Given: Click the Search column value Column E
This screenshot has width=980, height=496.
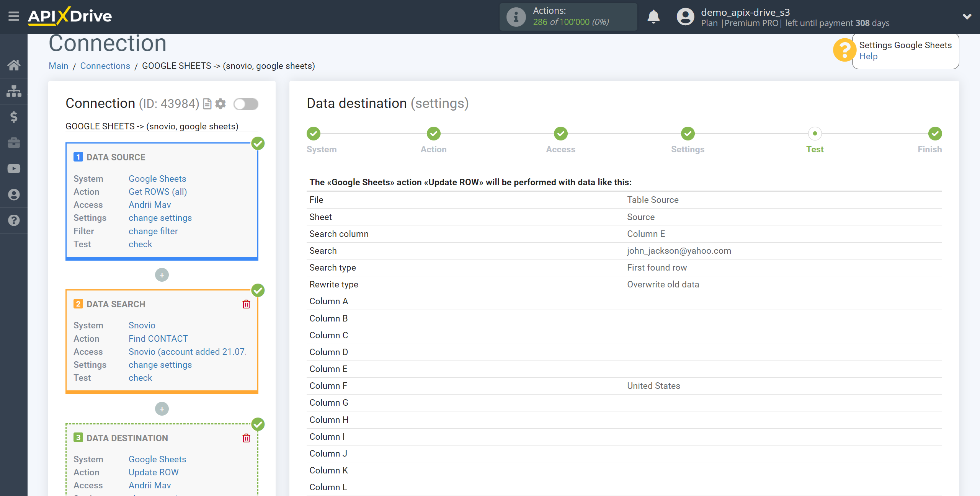Looking at the screenshot, I should click(x=646, y=234).
